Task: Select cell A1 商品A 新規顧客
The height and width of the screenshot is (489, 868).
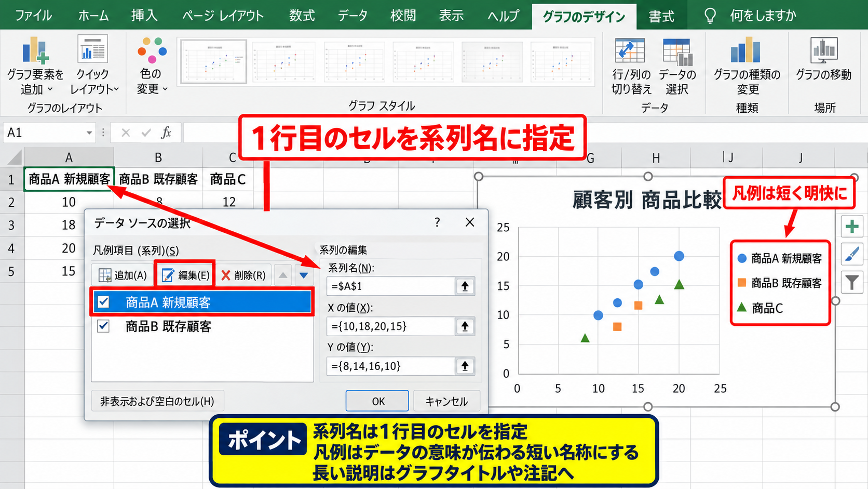Action: click(x=69, y=179)
